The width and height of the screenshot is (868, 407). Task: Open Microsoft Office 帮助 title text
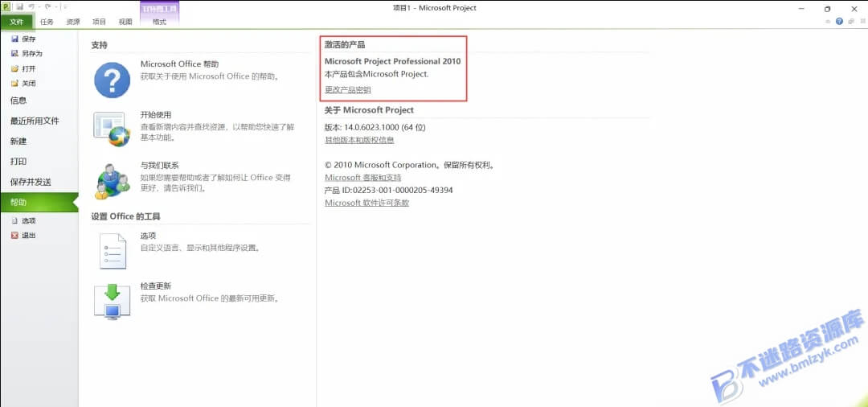click(x=180, y=64)
